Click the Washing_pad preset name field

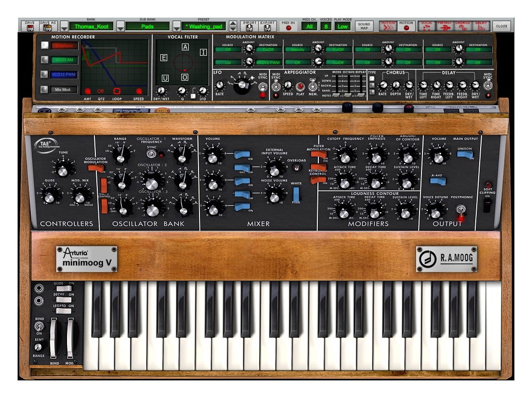[204, 26]
